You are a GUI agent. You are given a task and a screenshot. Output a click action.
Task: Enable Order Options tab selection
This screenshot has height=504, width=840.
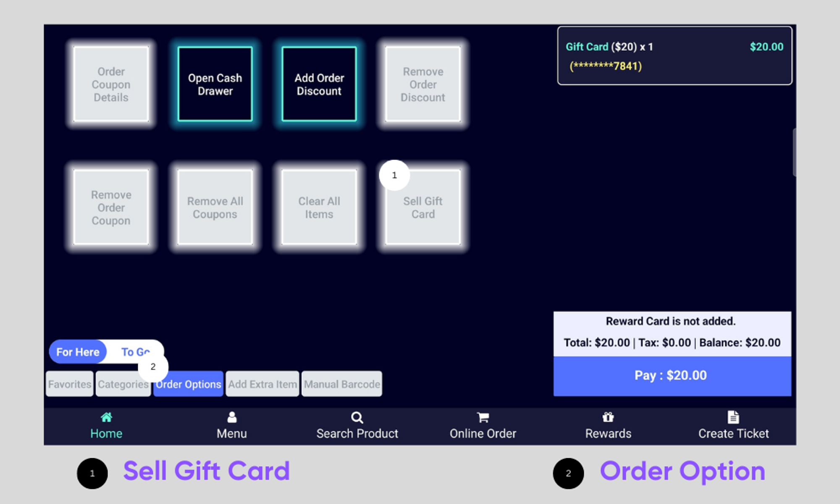[x=188, y=384]
